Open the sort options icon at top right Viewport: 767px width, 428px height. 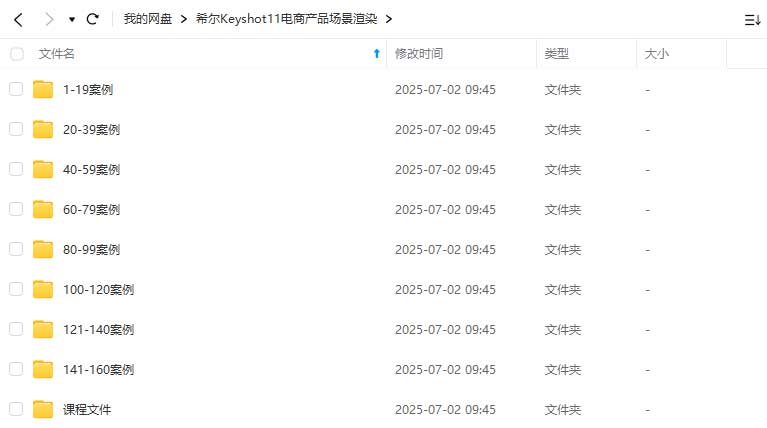(x=752, y=20)
